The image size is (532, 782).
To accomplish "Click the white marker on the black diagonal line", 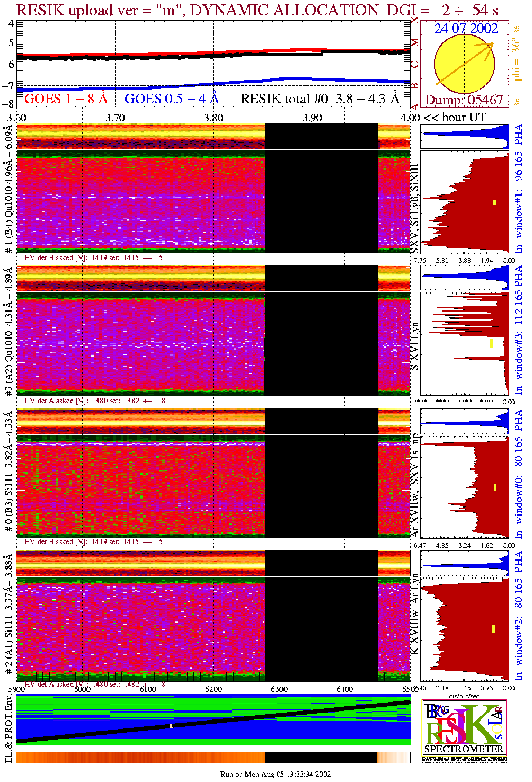I will click(x=171, y=726).
